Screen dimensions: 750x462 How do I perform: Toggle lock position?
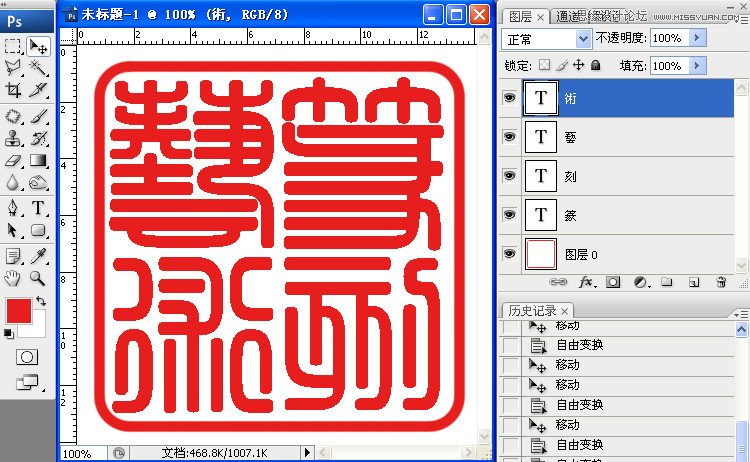click(579, 65)
